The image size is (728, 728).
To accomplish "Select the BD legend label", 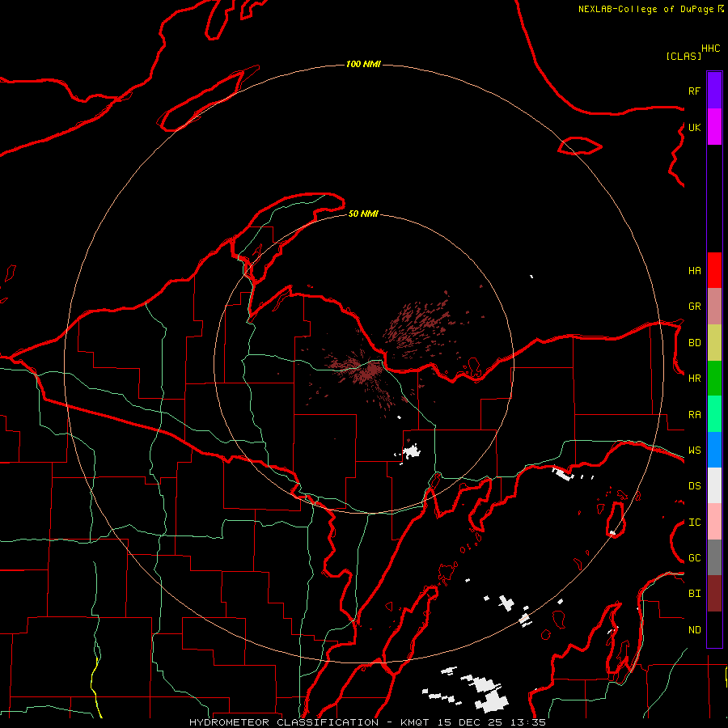I will 694,343.
